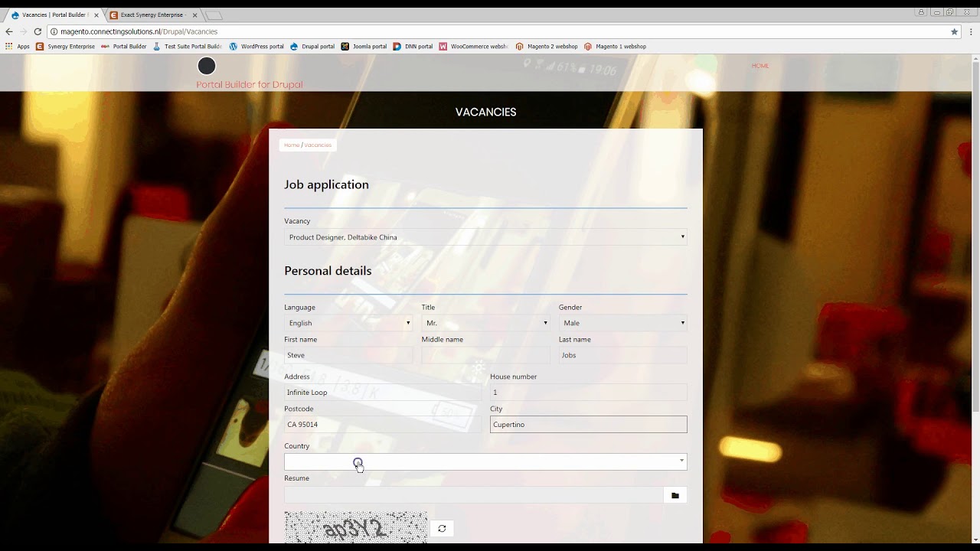
Task: Open WordPress portal bookmark
Action: (256, 47)
